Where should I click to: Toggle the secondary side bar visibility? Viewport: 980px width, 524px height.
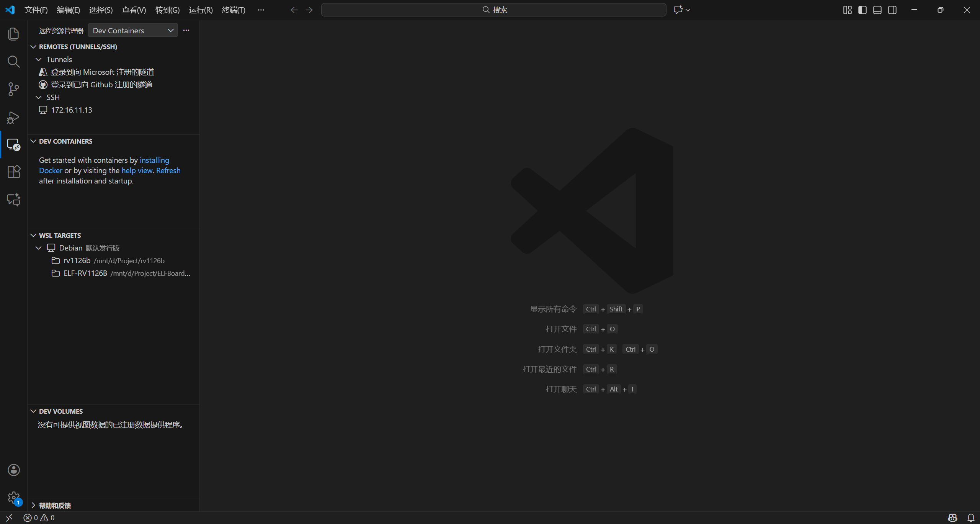tap(892, 10)
